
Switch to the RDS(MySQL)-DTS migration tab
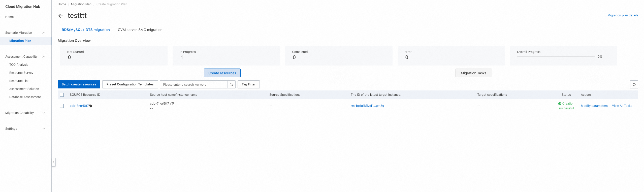(86, 30)
